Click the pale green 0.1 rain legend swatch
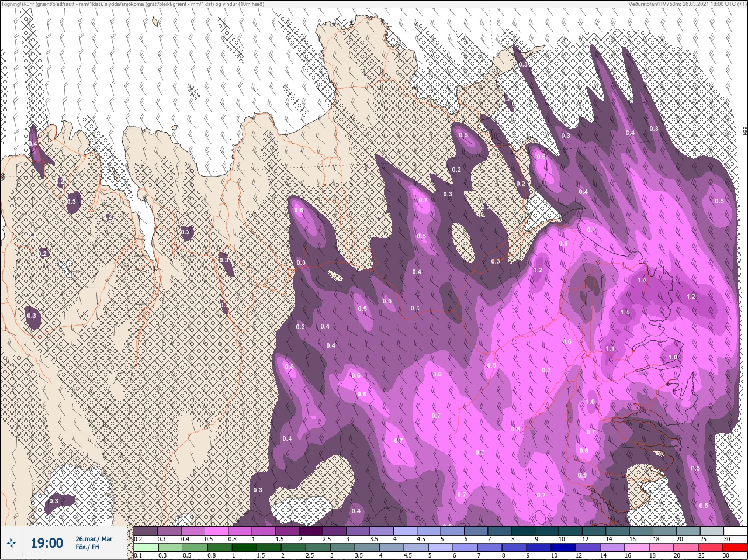The width and height of the screenshot is (748, 560). pos(146,548)
